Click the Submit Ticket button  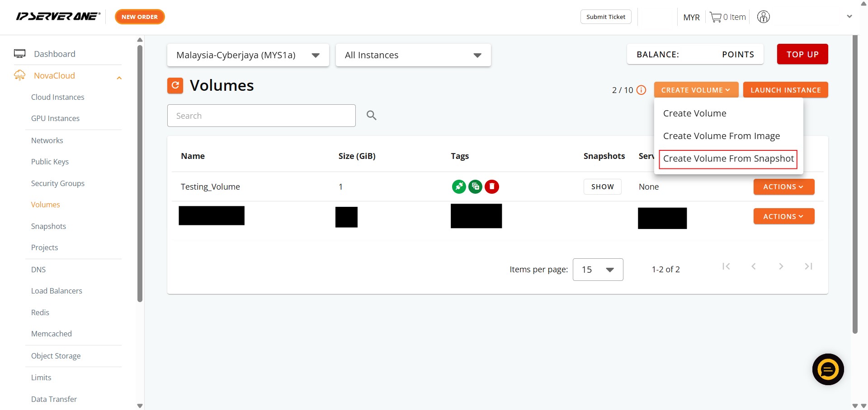pyautogui.click(x=605, y=17)
